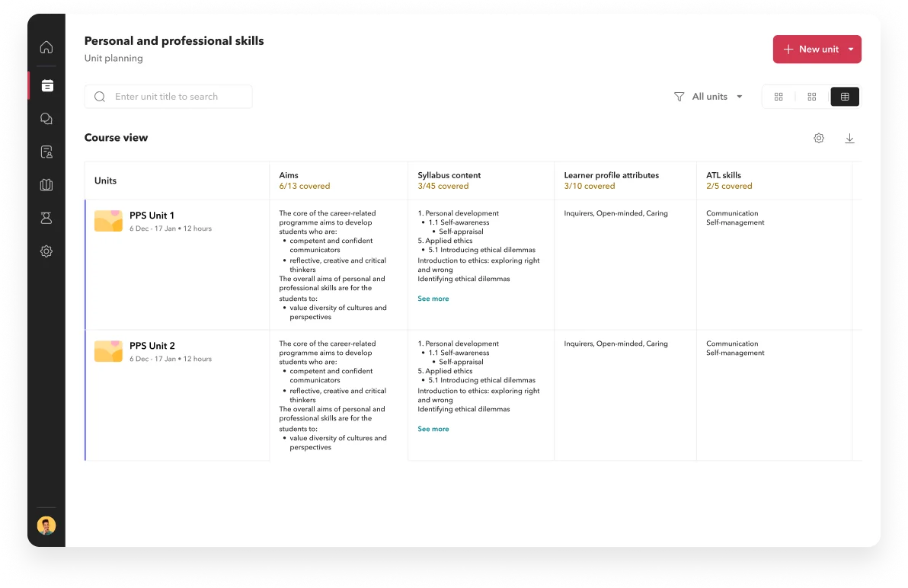The image size is (908, 588).
Task: Click the Aims column header
Action: pyautogui.click(x=289, y=175)
